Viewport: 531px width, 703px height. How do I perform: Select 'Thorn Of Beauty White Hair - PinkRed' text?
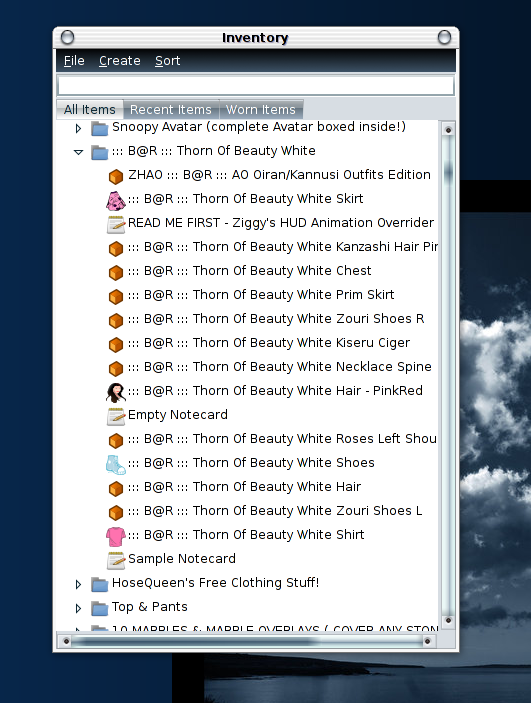tap(275, 391)
